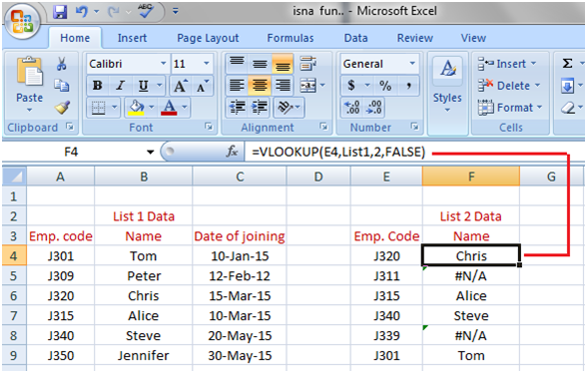This screenshot has height=373, width=588.
Task: Toggle Center horizontal alignment
Action: [260, 86]
